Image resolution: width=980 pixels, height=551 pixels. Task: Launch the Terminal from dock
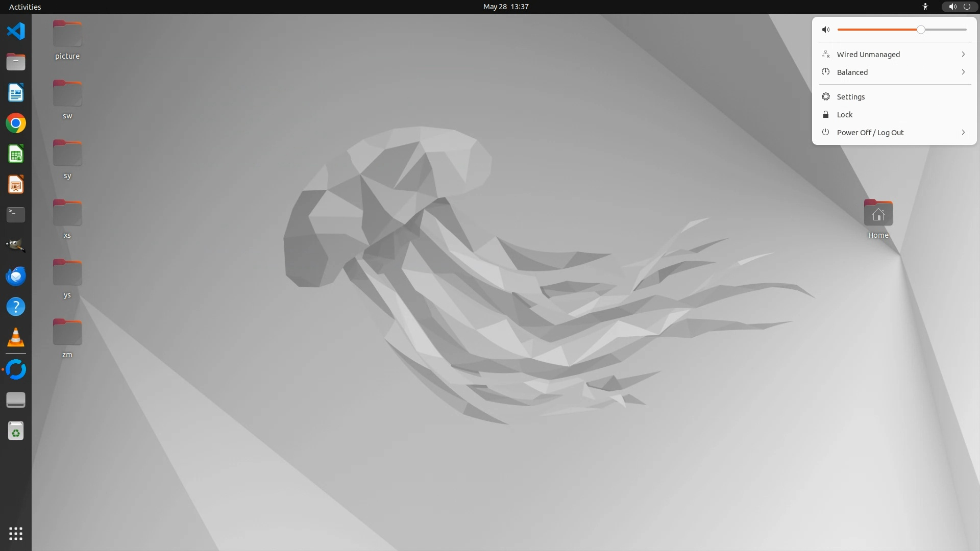click(x=16, y=215)
